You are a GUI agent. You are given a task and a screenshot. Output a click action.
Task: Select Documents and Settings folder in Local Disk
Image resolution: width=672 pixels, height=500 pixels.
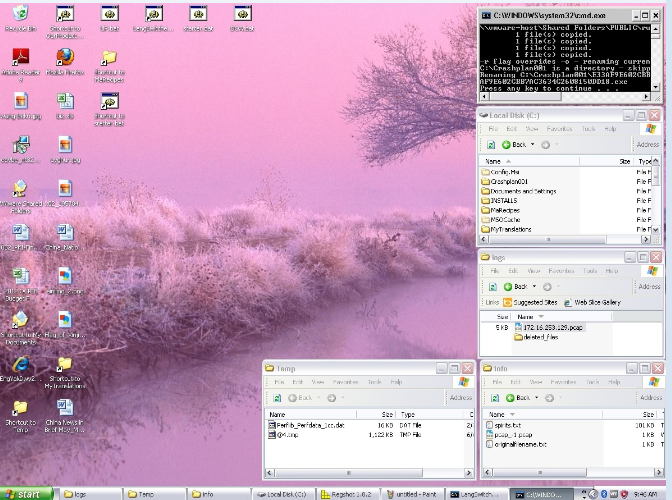519,192
